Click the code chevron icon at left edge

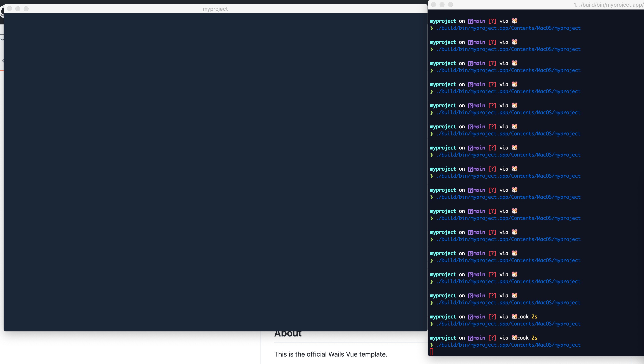click(x=2, y=61)
